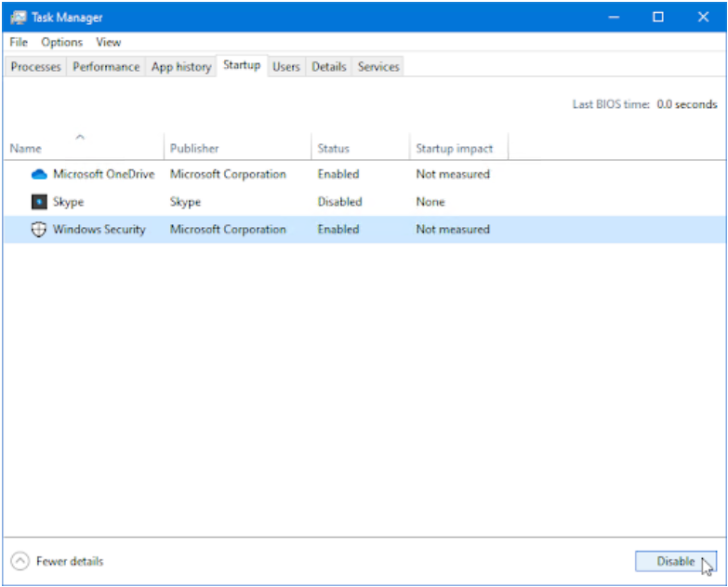Image resolution: width=728 pixels, height=587 pixels.
Task: Sort by the Startup impact column
Action: 457,148
